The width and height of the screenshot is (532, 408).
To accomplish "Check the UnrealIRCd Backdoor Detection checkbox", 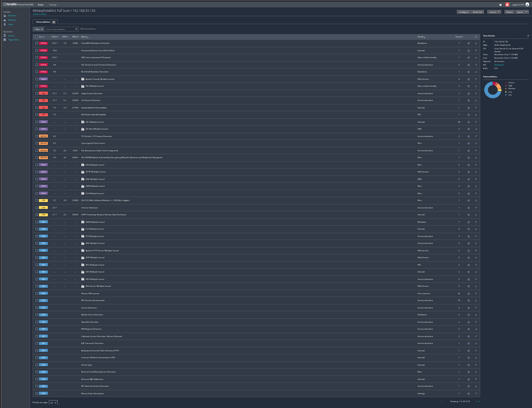I will tap(36, 43).
